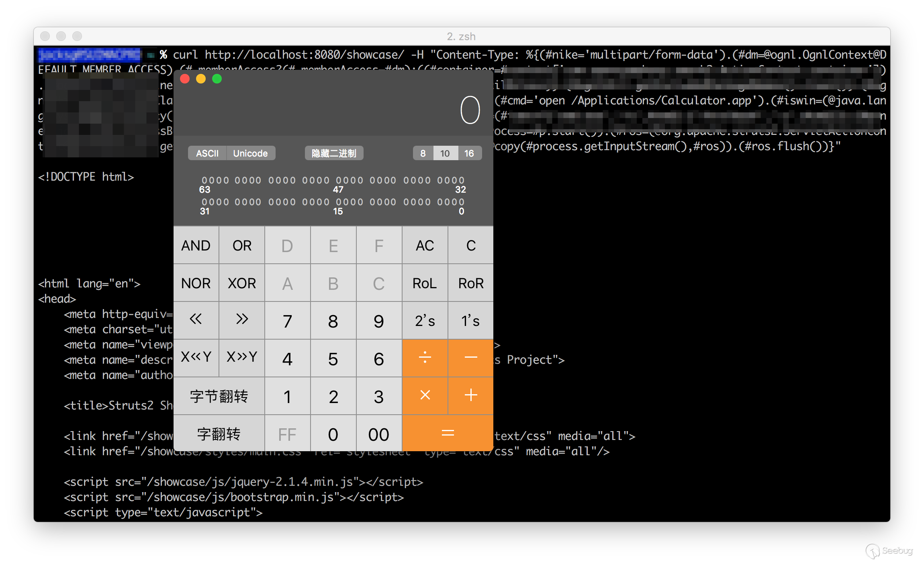924x562 pixels.
Task: Select decimal base 10
Action: 445,153
